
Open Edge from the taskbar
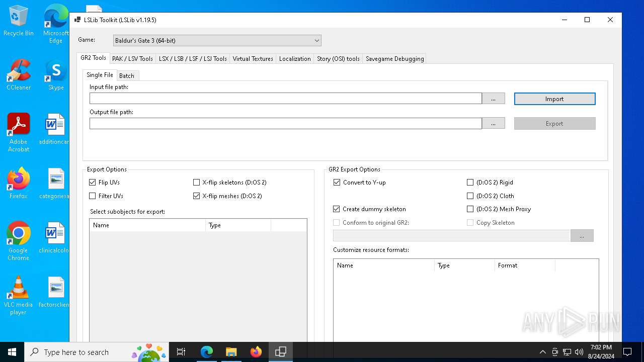(x=207, y=352)
